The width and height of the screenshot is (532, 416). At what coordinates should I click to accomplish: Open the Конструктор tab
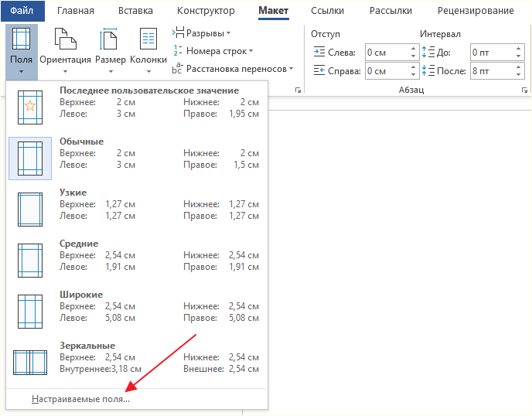click(206, 11)
